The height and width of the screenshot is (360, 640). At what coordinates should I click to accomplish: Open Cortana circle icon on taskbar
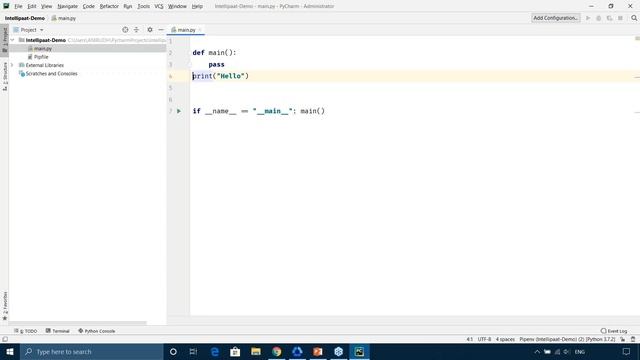click(x=173, y=351)
